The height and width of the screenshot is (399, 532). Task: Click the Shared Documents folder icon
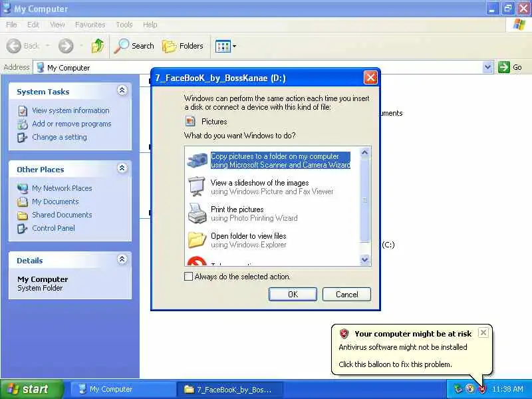23,215
